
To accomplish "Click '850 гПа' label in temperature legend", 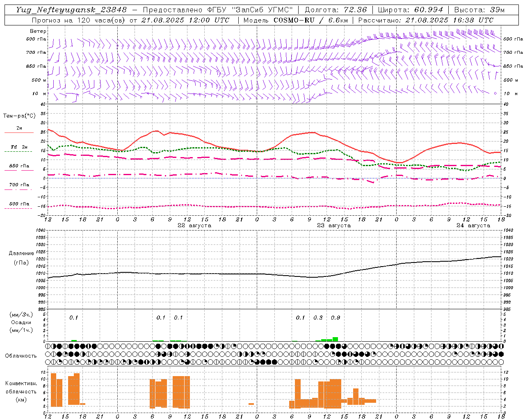I will 19,166.
